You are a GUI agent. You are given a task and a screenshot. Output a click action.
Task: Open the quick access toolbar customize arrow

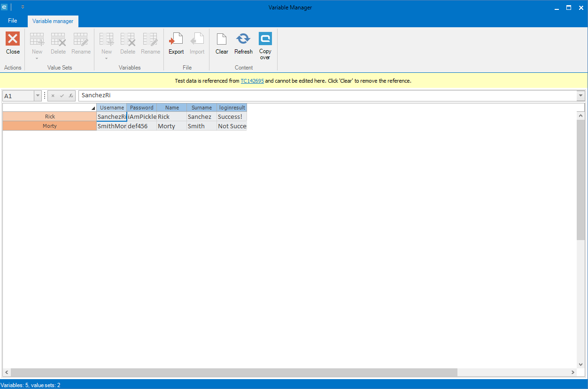23,7
